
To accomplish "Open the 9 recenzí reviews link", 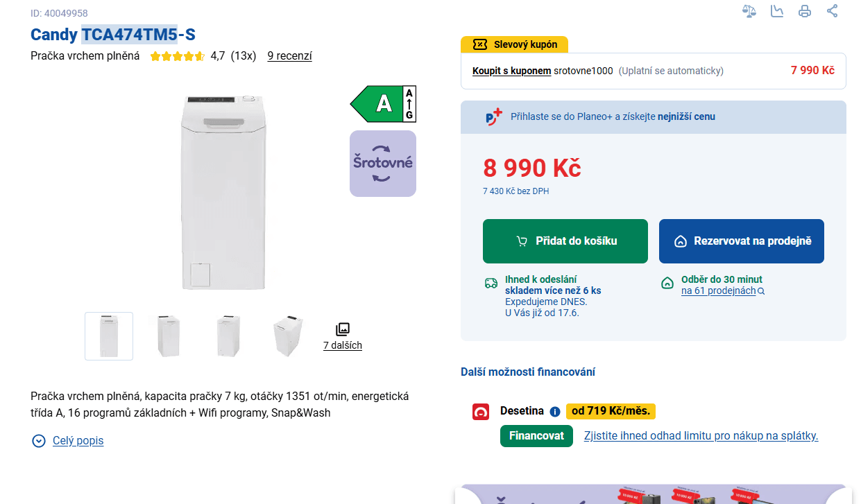I will click(x=289, y=56).
